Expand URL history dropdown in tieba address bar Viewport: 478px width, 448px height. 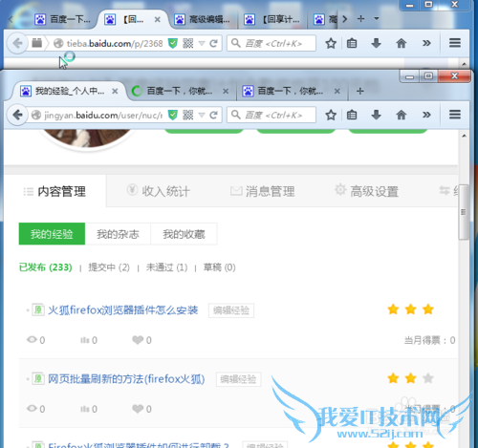(x=202, y=43)
